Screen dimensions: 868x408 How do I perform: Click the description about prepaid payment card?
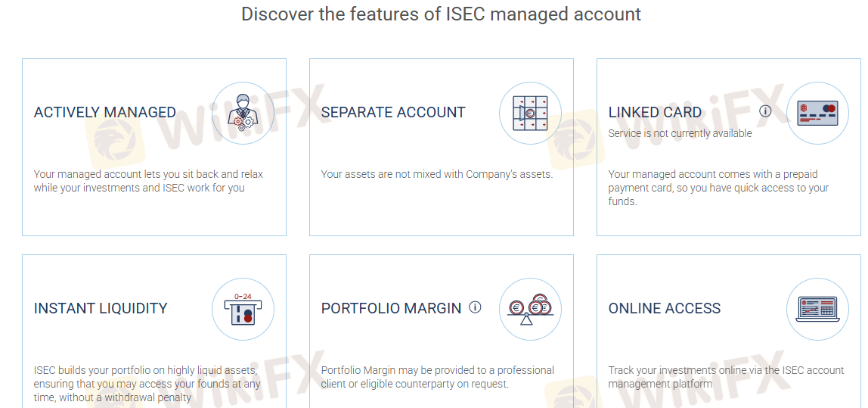[x=718, y=188]
